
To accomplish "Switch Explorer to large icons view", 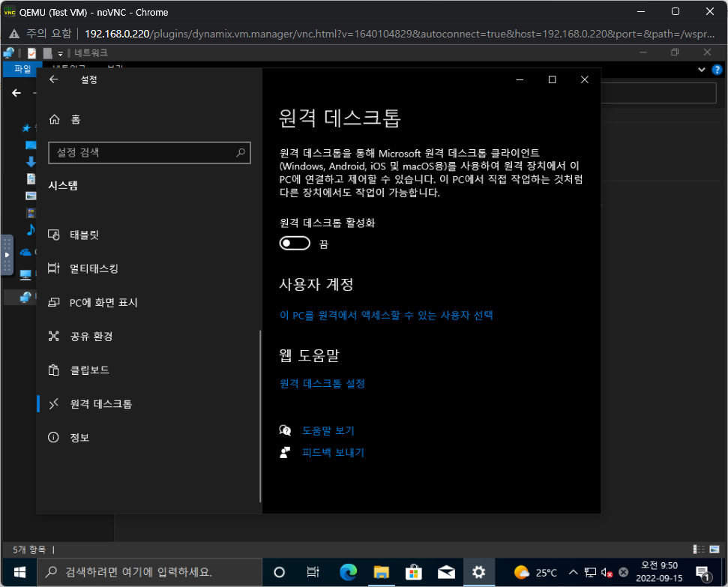I will (715, 550).
